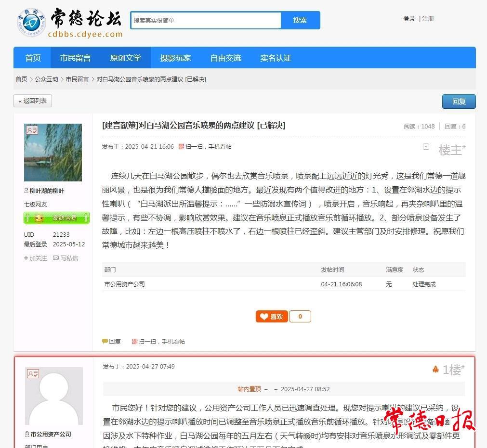Click the 加关注 plus icon
The width and height of the screenshot is (487, 448).
coord(26,258)
